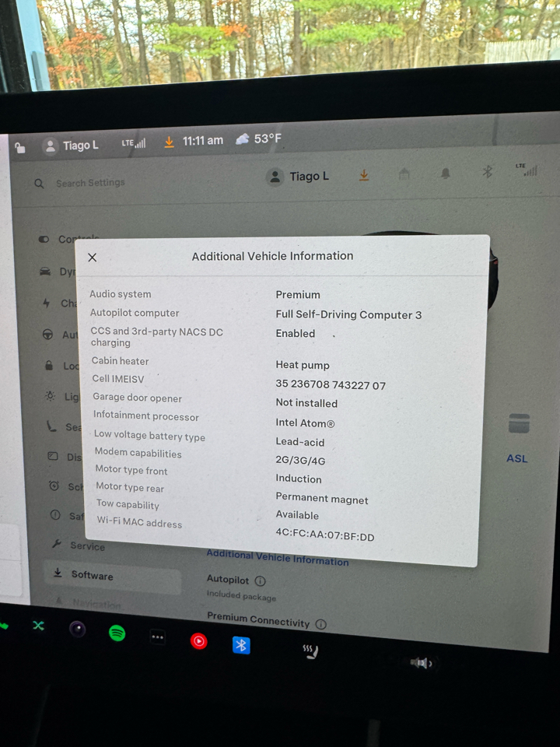This screenshot has height=747, width=560.
Task: Tap the weather 53°F indicator
Action: pyautogui.click(x=258, y=139)
